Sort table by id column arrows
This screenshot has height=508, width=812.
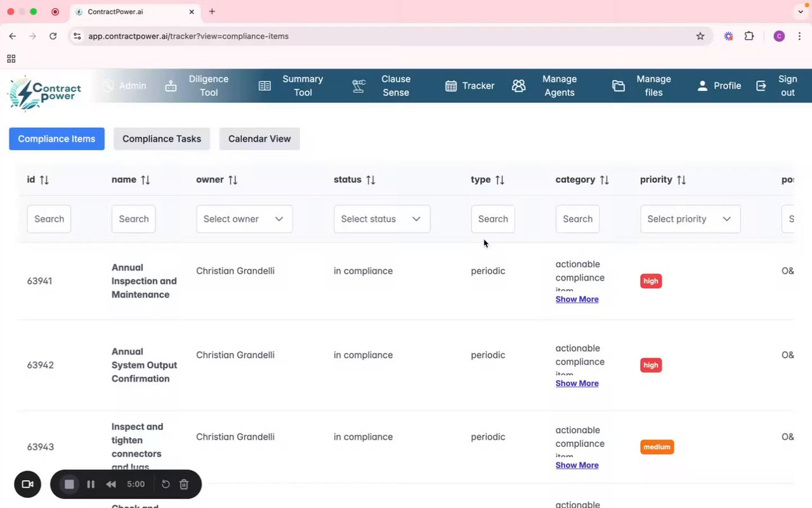(x=44, y=180)
